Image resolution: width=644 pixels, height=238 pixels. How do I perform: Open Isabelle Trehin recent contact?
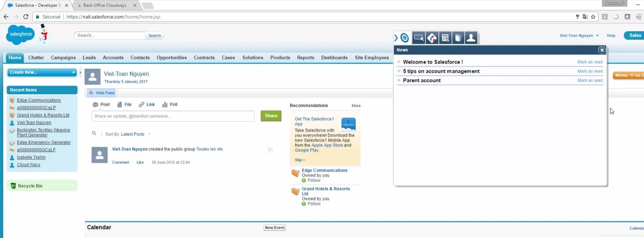pyautogui.click(x=31, y=157)
